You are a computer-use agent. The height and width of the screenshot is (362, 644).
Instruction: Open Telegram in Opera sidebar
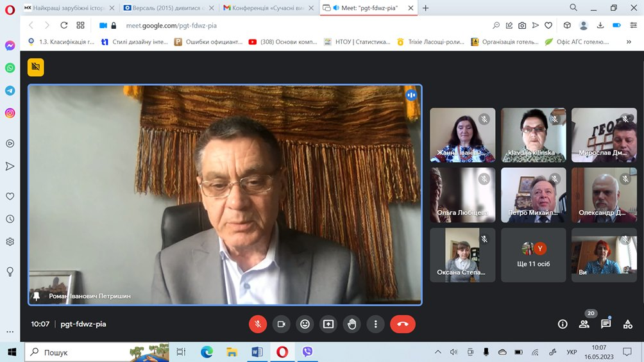click(10, 91)
